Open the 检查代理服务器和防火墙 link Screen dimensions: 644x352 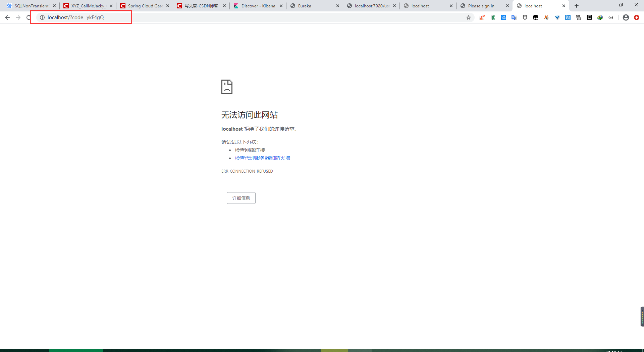(x=263, y=158)
